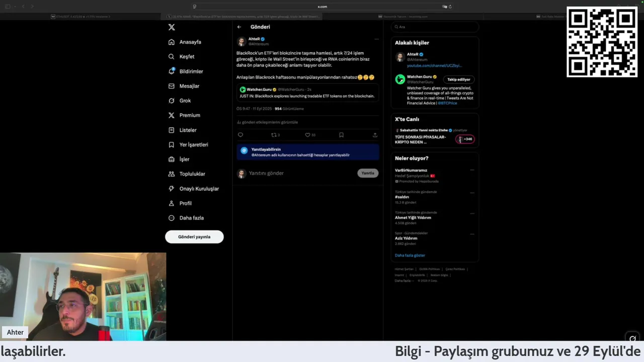Screen dimensions: 644x362
Task: Open quoted Watcher.Guru post
Action: (x=307, y=93)
